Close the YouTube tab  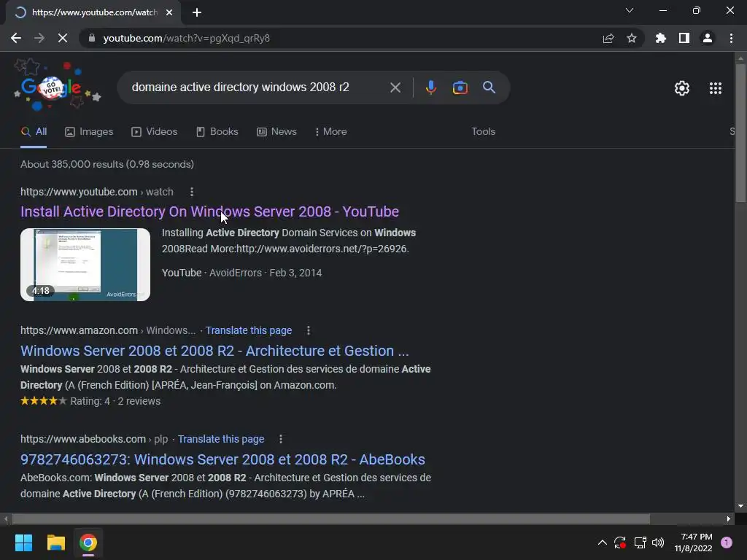tap(169, 12)
